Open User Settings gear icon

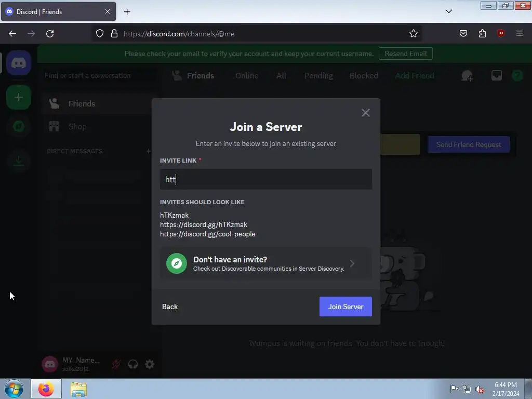click(150, 364)
